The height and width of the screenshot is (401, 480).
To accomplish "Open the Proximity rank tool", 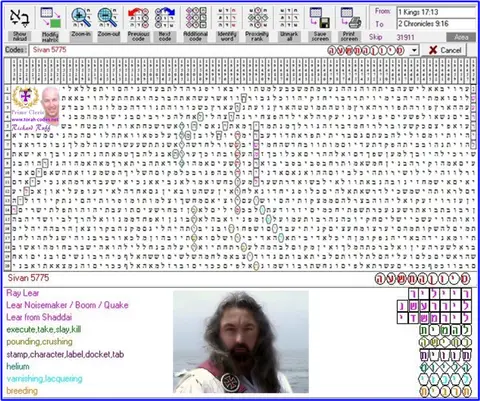I will pos(257,18).
